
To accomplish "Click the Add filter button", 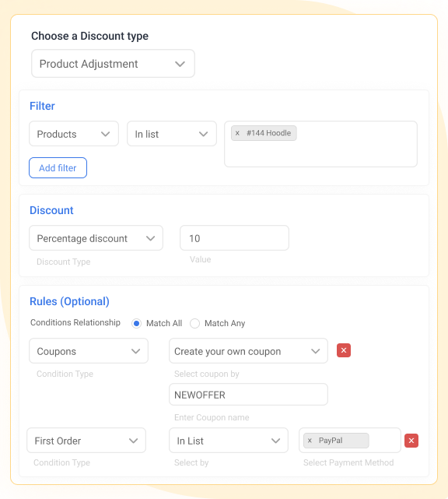I will pos(58,167).
